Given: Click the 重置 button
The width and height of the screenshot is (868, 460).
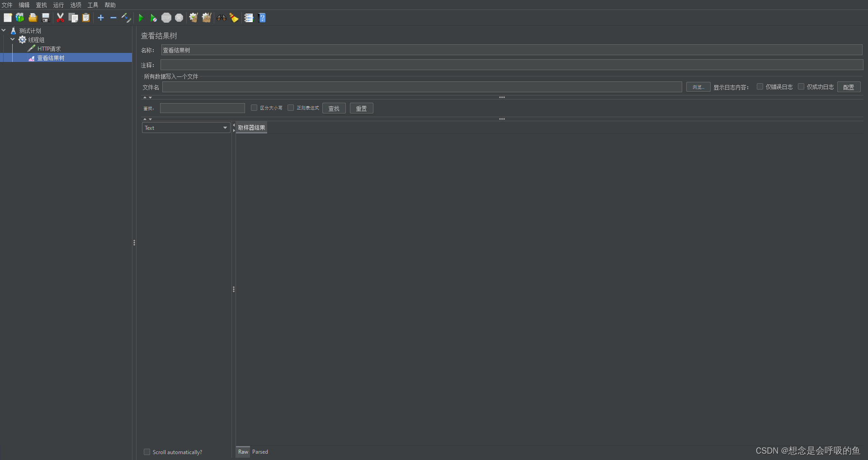Looking at the screenshot, I should [361, 108].
